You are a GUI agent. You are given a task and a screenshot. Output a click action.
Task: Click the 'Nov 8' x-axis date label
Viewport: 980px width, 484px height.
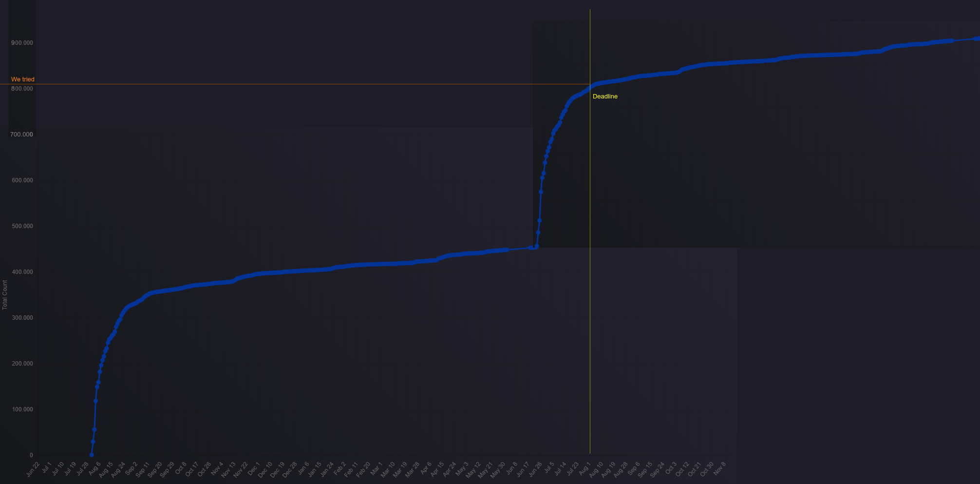click(x=720, y=468)
